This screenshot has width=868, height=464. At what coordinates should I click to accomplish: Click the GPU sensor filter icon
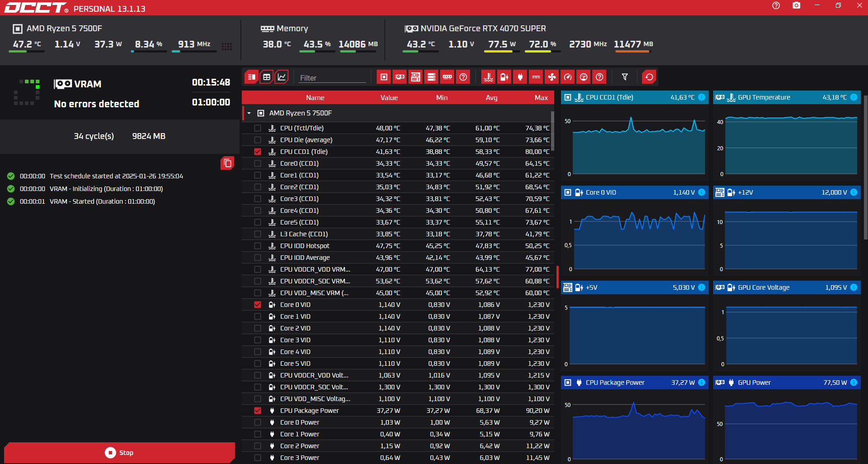point(400,77)
